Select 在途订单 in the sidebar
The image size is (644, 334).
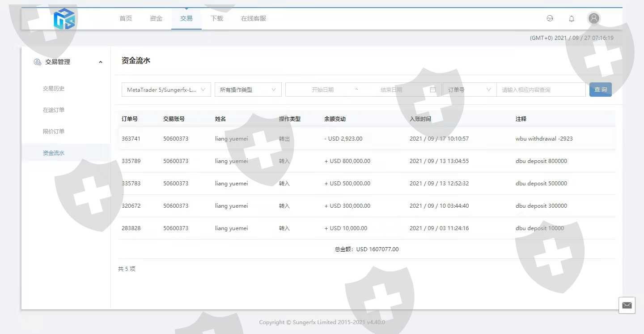point(54,110)
